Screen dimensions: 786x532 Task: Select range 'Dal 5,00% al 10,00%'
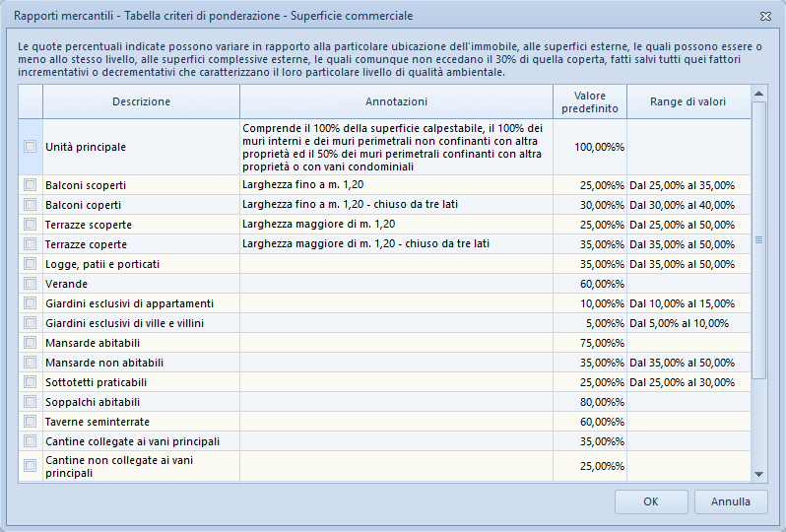(x=680, y=323)
